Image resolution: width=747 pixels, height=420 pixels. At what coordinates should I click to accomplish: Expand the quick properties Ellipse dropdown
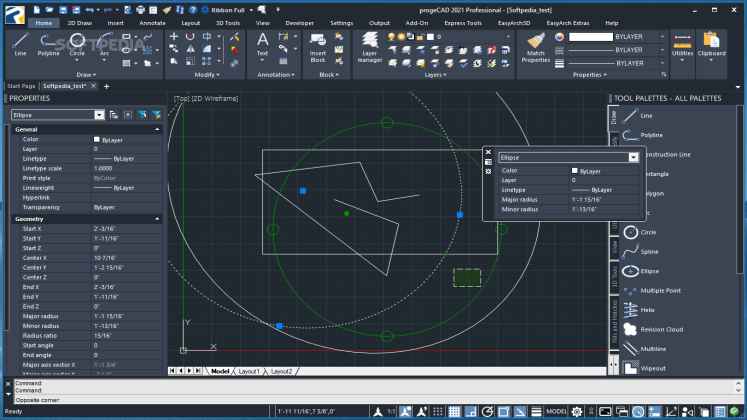coord(633,157)
